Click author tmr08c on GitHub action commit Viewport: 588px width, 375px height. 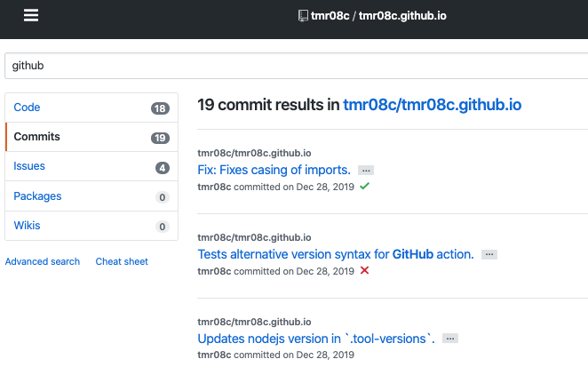[214, 271]
